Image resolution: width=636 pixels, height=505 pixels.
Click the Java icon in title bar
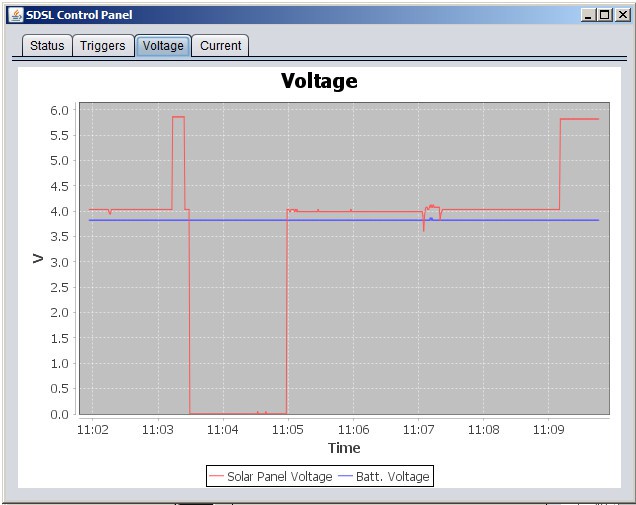tap(16, 15)
